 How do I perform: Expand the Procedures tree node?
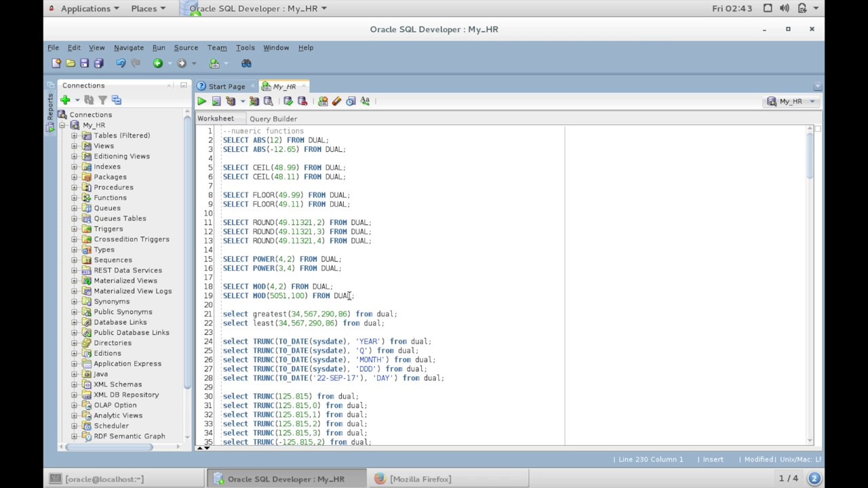pyautogui.click(x=75, y=187)
